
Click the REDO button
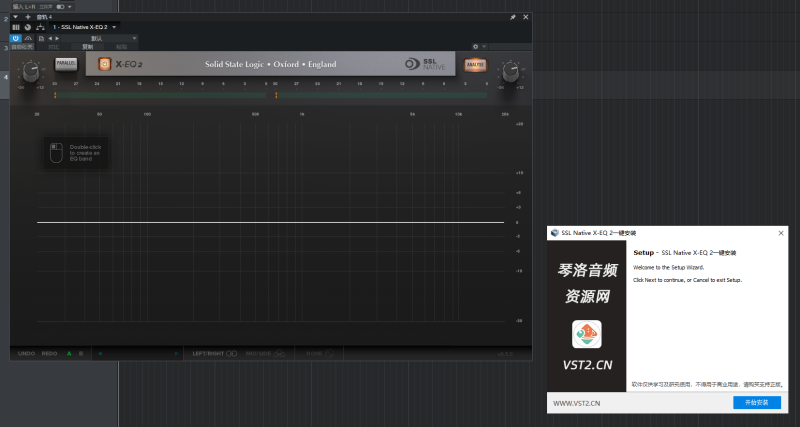point(49,354)
